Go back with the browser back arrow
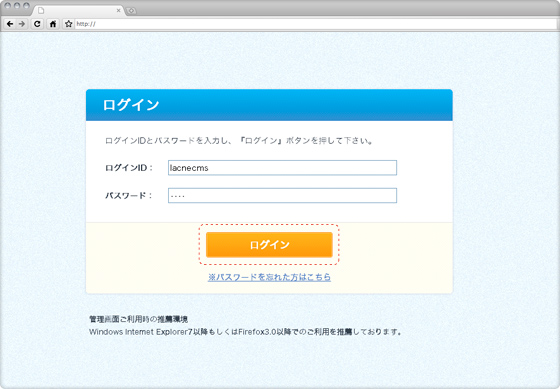 [x=10, y=24]
